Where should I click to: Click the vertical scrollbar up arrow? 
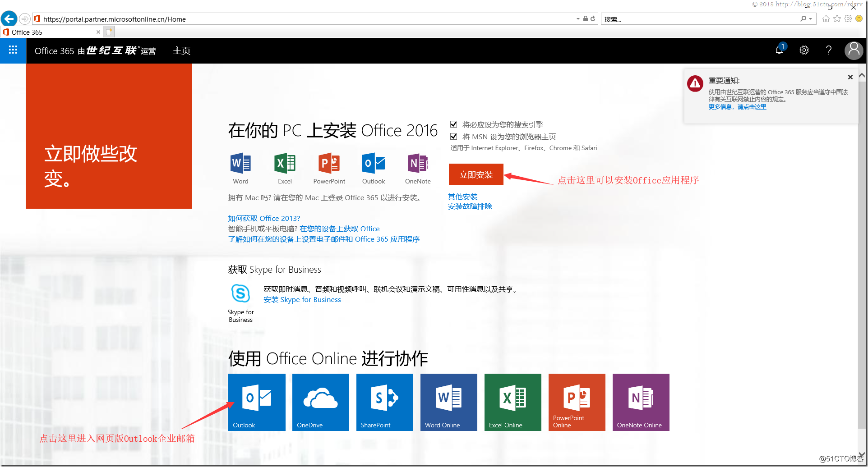coord(862,75)
